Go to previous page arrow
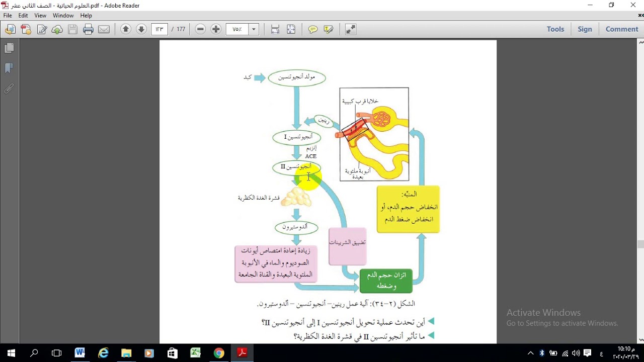The height and width of the screenshot is (362, 644). (126, 29)
